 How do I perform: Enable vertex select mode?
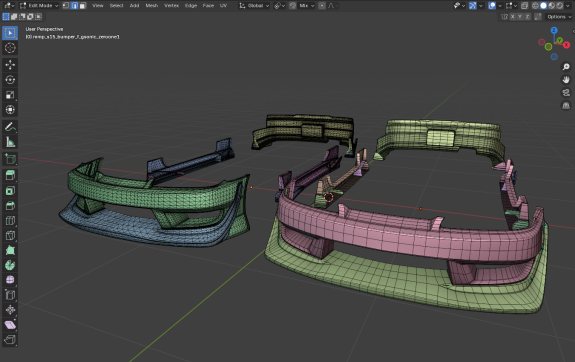pos(66,6)
